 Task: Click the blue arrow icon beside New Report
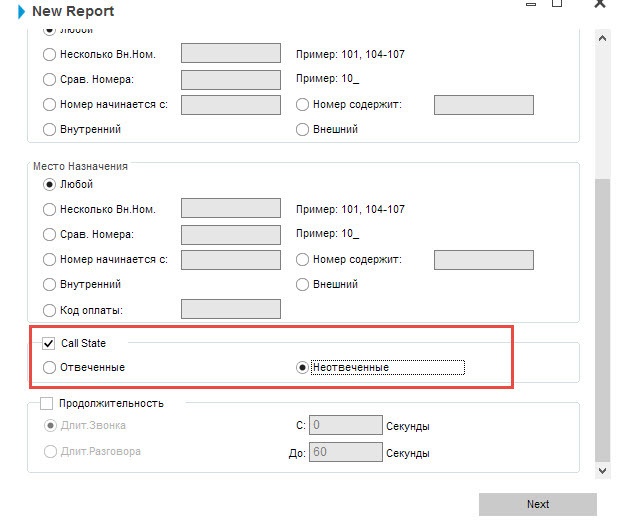point(22,12)
